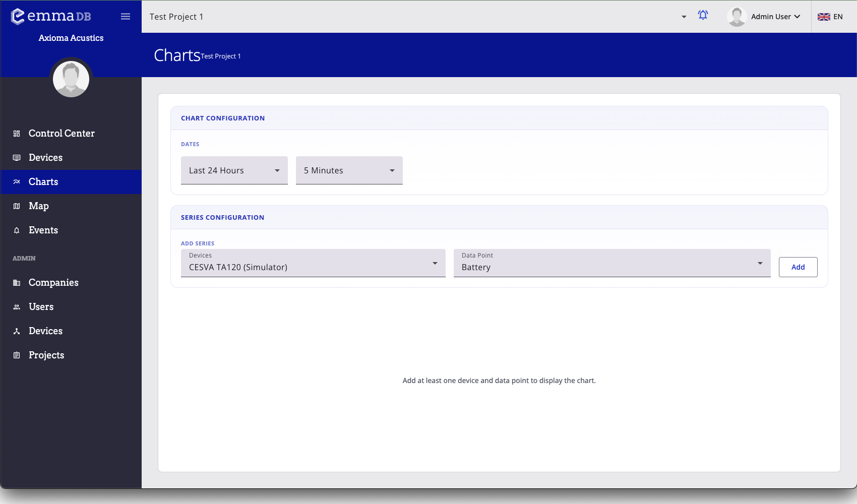This screenshot has height=504, width=857.
Task: Collapse sidebar with hamburger menu icon
Action: coord(126,17)
